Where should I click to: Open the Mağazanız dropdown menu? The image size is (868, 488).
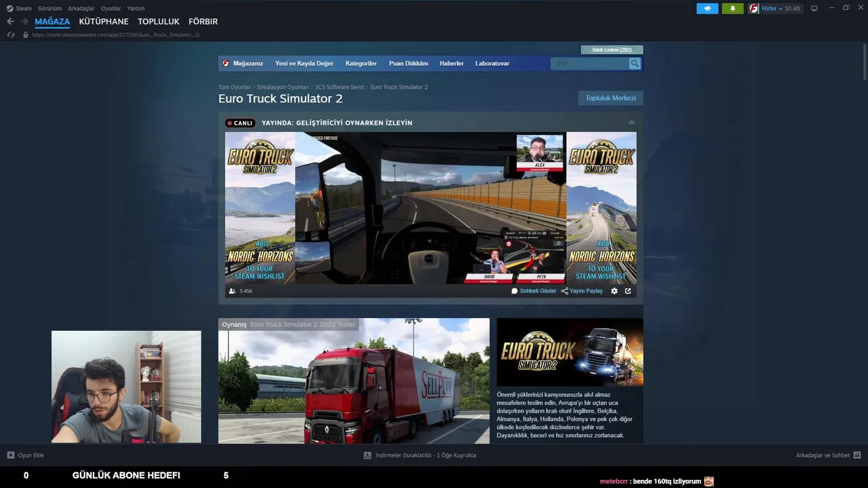pyautogui.click(x=248, y=63)
